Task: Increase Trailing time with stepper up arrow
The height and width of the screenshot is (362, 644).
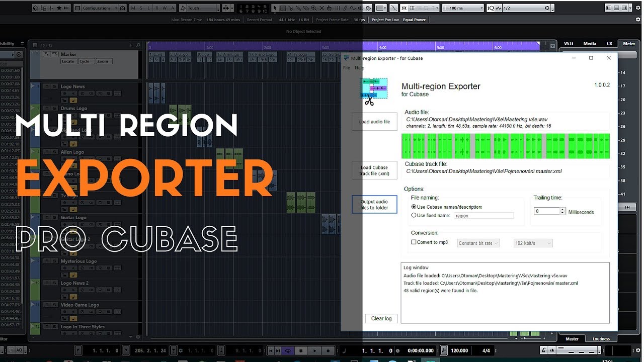Action: [x=563, y=210]
